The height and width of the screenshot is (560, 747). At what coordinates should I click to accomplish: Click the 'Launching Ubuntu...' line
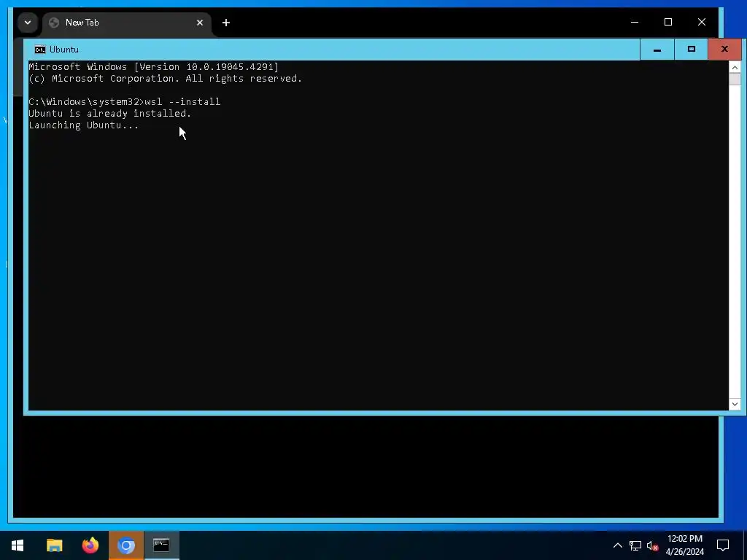(83, 125)
